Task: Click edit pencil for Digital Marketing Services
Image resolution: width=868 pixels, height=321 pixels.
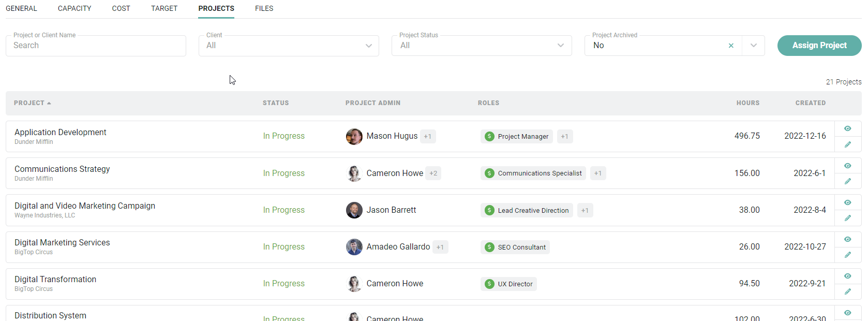Action: coord(847,255)
